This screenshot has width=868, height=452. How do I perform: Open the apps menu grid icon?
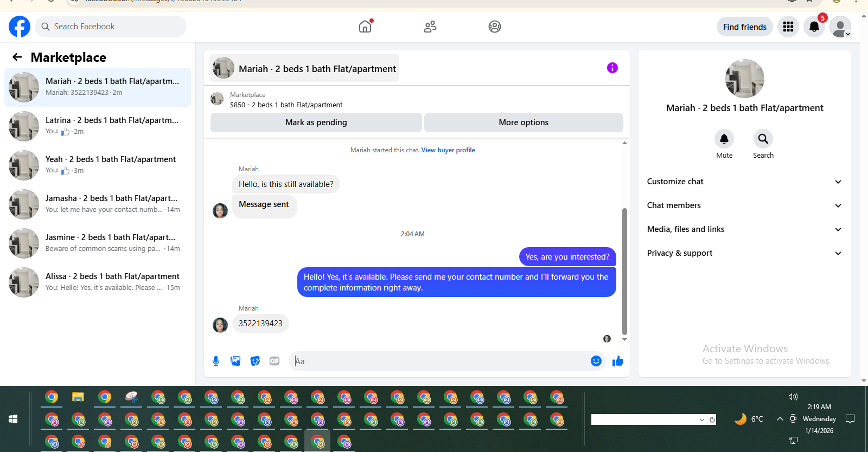(788, 27)
